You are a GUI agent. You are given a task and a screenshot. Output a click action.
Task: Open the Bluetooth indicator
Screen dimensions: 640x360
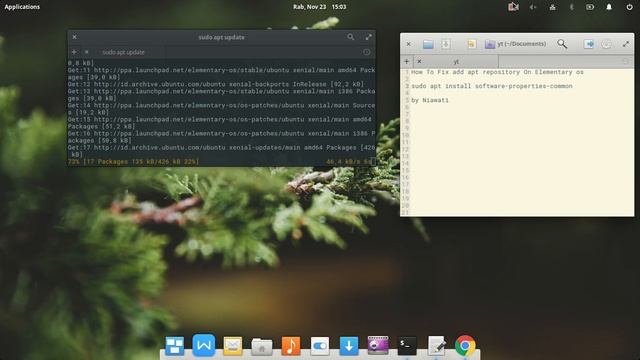[x=571, y=7]
